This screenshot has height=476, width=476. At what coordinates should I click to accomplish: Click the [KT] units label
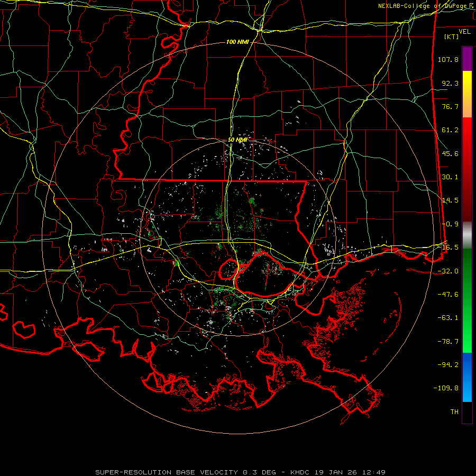point(451,36)
